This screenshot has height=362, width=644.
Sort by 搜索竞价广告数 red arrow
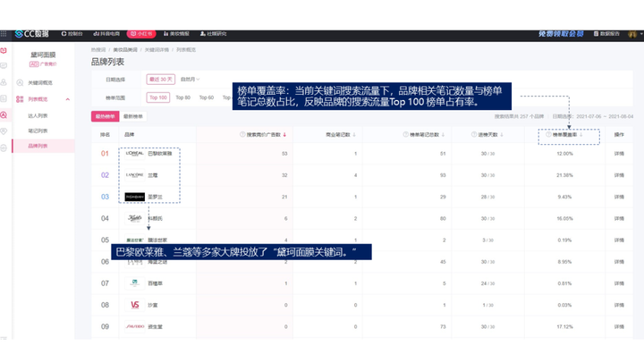click(x=284, y=135)
